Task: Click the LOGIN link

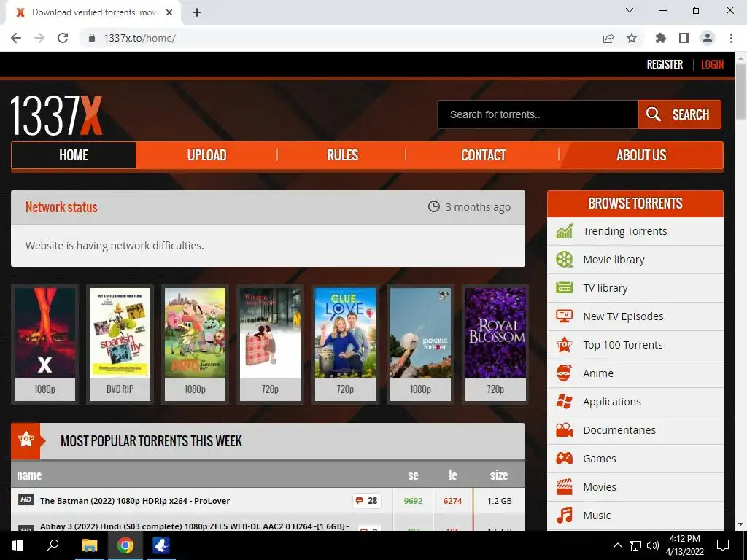Action: [712, 64]
